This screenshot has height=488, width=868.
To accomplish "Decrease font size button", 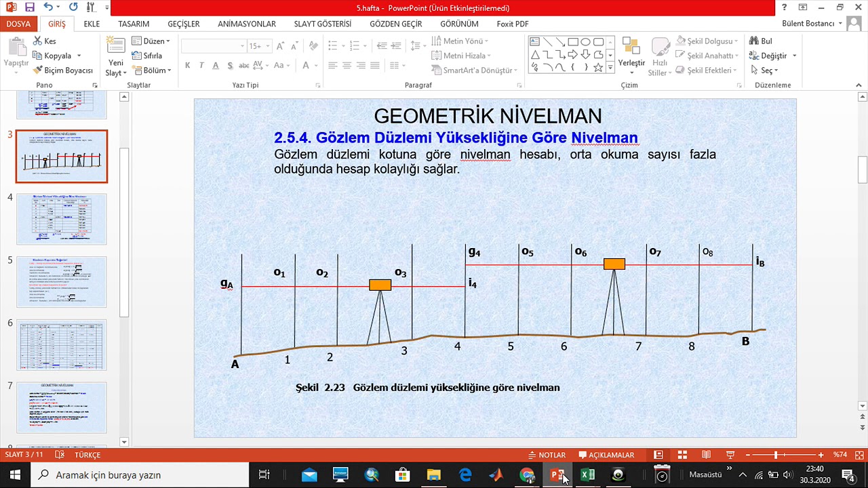I will [295, 45].
